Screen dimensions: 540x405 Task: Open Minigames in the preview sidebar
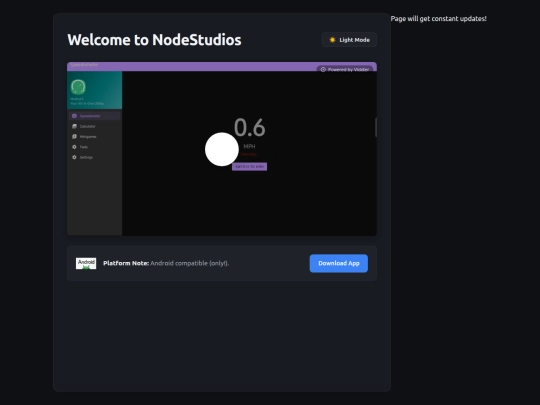pyautogui.click(x=95, y=137)
